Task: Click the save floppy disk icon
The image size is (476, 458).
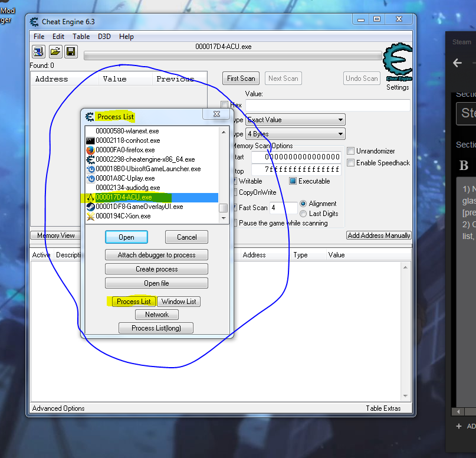Action: [x=71, y=51]
